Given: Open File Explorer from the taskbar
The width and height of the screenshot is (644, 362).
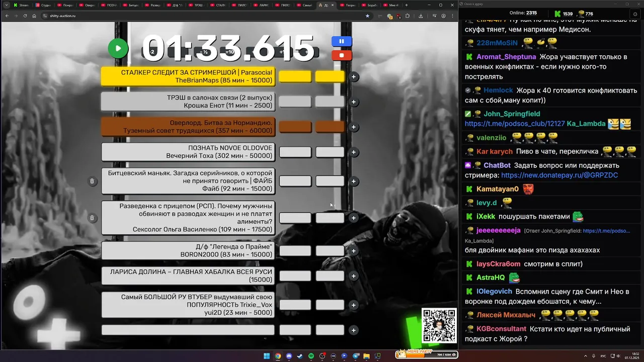Looking at the screenshot, I should pos(367,356).
